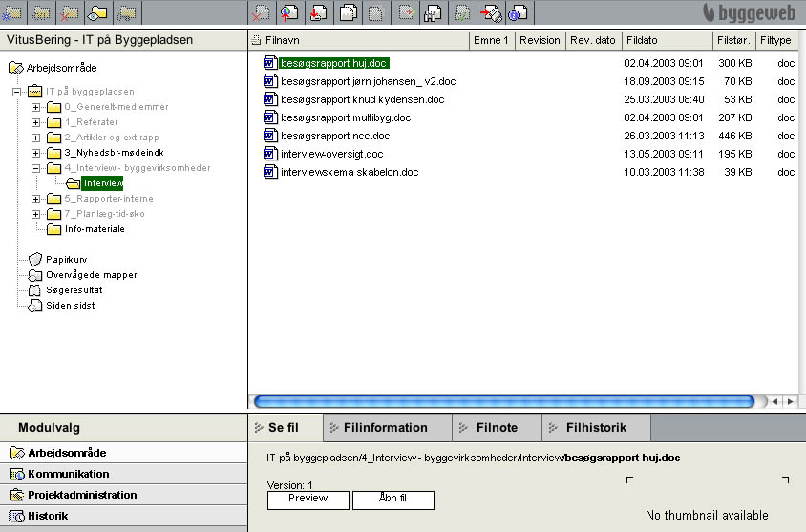Image resolution: width=806 pixels, height=532 pixels.
Task: Expand the 1_Referater folder
Action: [36, 122]
